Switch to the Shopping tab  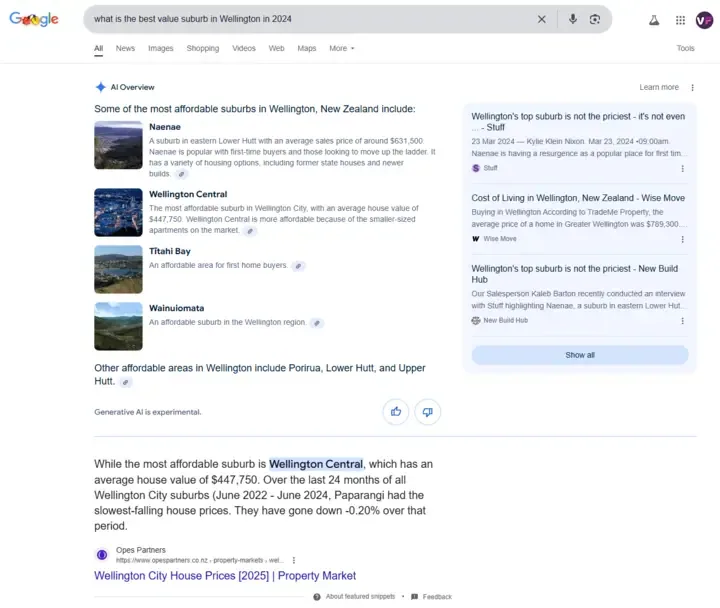pyautogui.click(x=203, y=48)
